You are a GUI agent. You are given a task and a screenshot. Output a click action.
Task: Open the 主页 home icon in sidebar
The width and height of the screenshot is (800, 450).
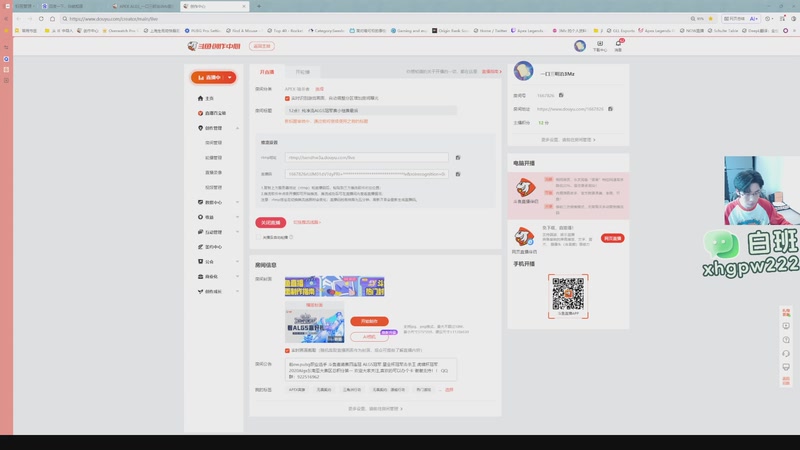point(200,98)
